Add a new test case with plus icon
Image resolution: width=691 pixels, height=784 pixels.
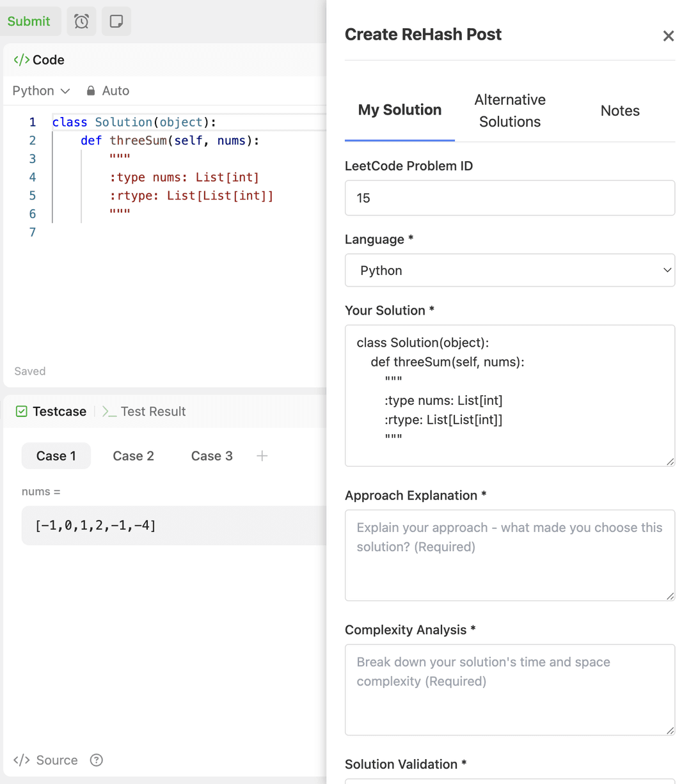(x=262, y=456)
